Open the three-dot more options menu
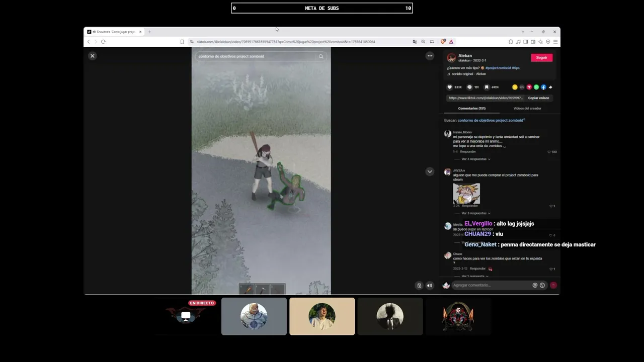Screen dimensions: 644x362 click(430, 56)
